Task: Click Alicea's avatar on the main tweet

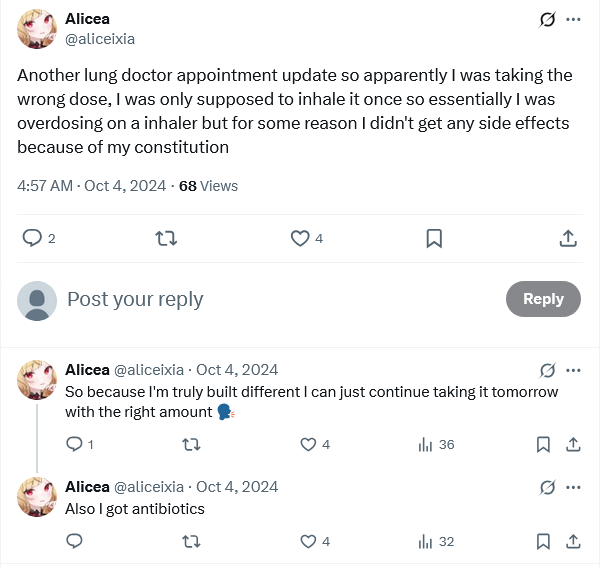Action: coord(37,29)
